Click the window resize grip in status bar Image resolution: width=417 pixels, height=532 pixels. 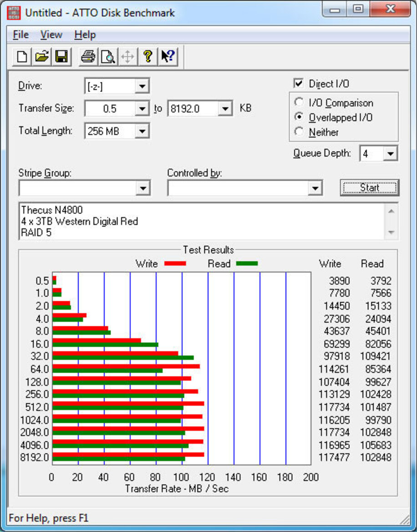click(x=405, y=519)
